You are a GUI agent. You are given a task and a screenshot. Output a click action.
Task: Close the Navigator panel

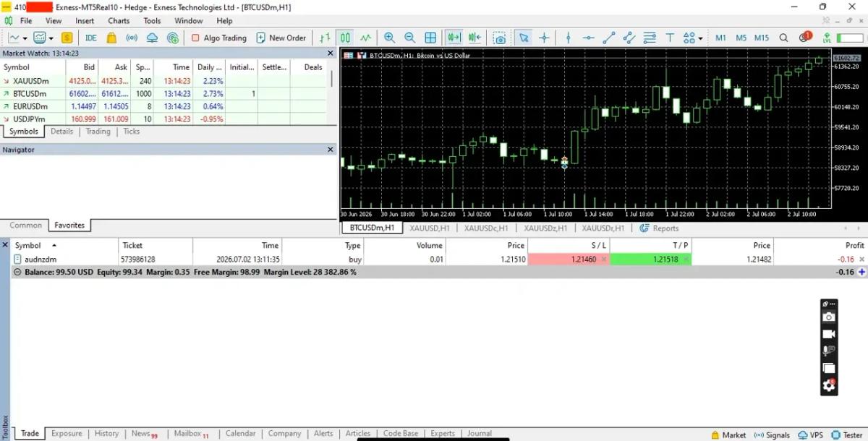click(x=331, y=150)
